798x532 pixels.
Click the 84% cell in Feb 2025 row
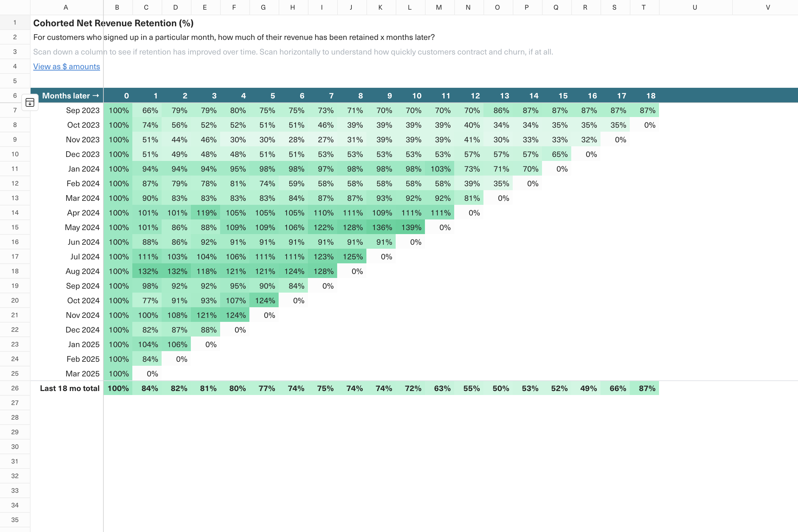point(147,359)
